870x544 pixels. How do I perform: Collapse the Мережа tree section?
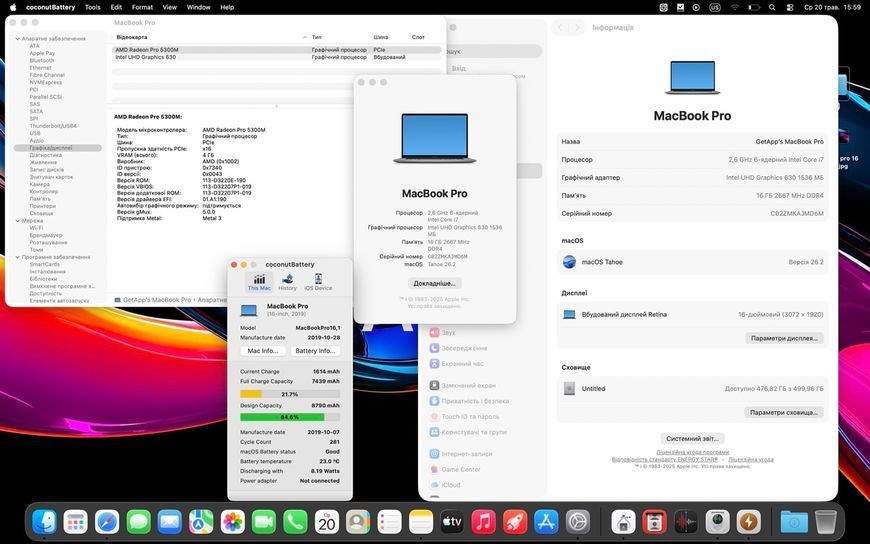tap(18, 221)
